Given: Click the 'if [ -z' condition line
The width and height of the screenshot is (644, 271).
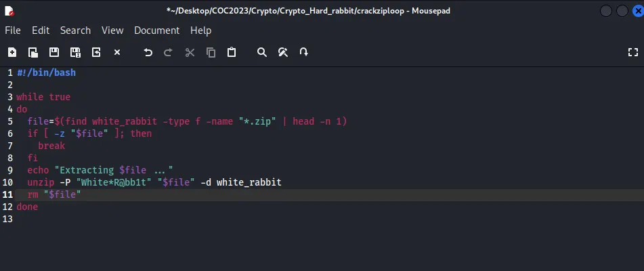Looking at the screenshot, I should (x=89, y=133).
